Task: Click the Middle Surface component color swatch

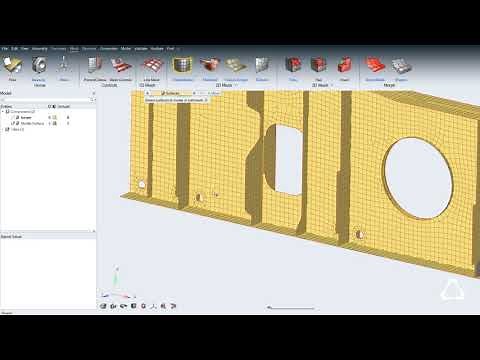Action: click(55, 123)
